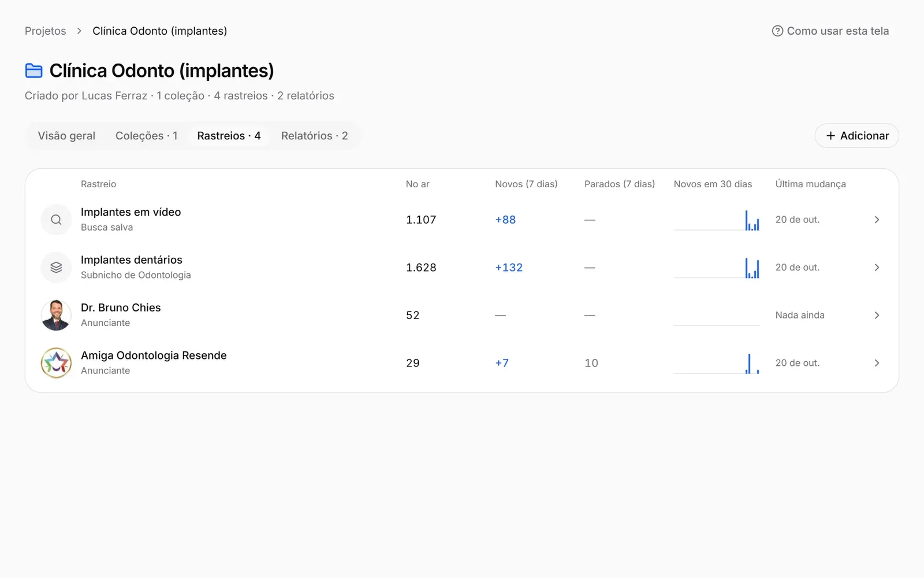Click the layers icon for Implantes dentários
Viewport: 924px width, 578px height.
tap(56, 268)
